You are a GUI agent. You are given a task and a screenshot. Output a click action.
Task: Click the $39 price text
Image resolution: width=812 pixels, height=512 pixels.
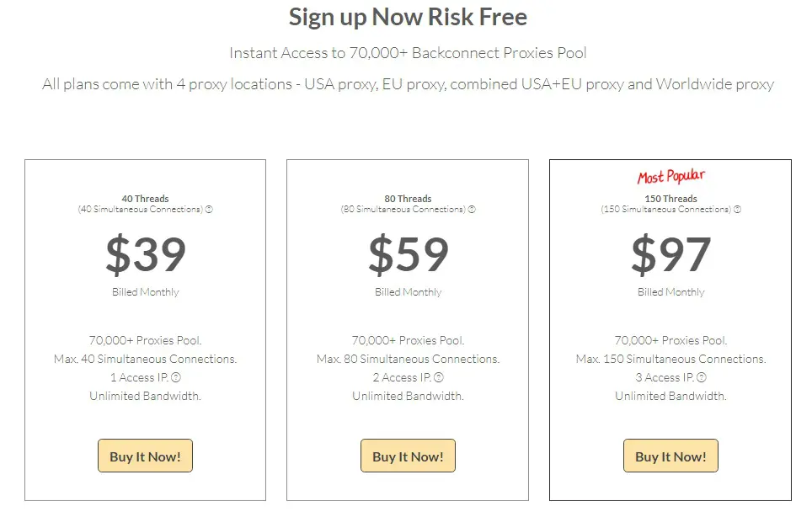tap(145, 254)
